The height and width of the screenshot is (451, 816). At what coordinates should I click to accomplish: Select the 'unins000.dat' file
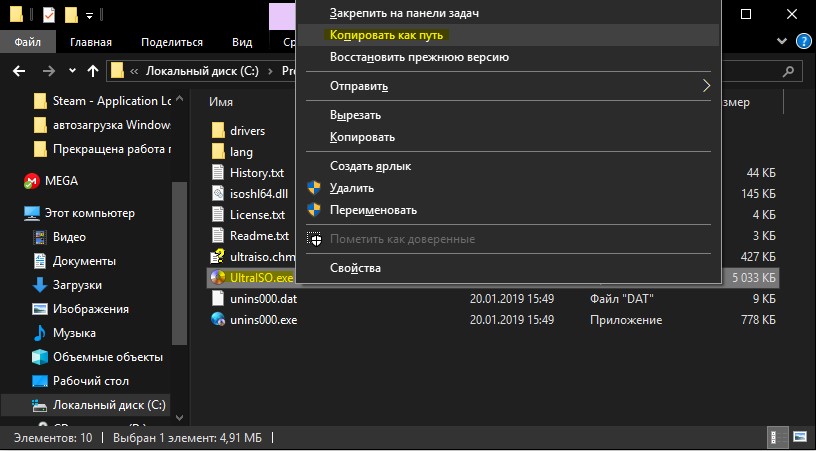[263, 299]
